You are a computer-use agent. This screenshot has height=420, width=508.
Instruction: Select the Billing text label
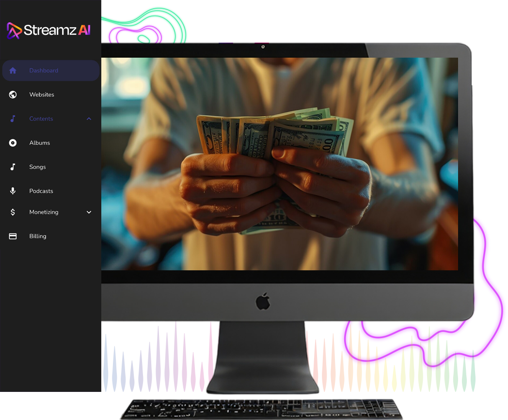pos(38,236)
